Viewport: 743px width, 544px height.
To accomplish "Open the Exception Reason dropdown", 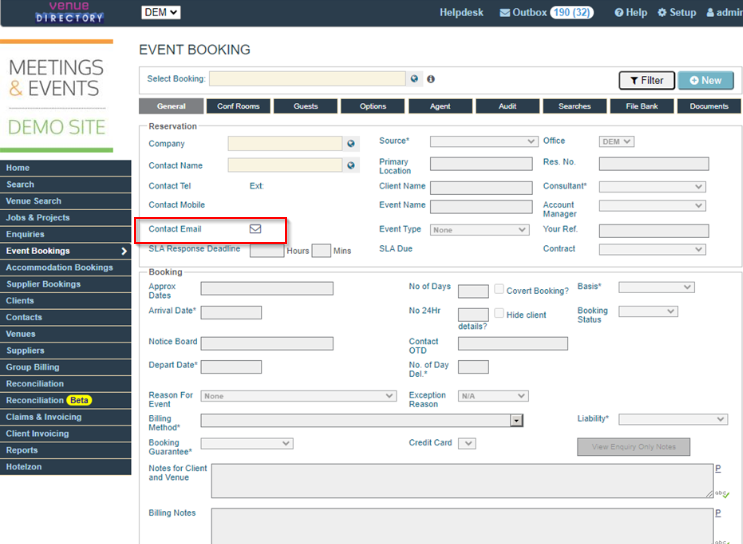I will pos(493,396).
